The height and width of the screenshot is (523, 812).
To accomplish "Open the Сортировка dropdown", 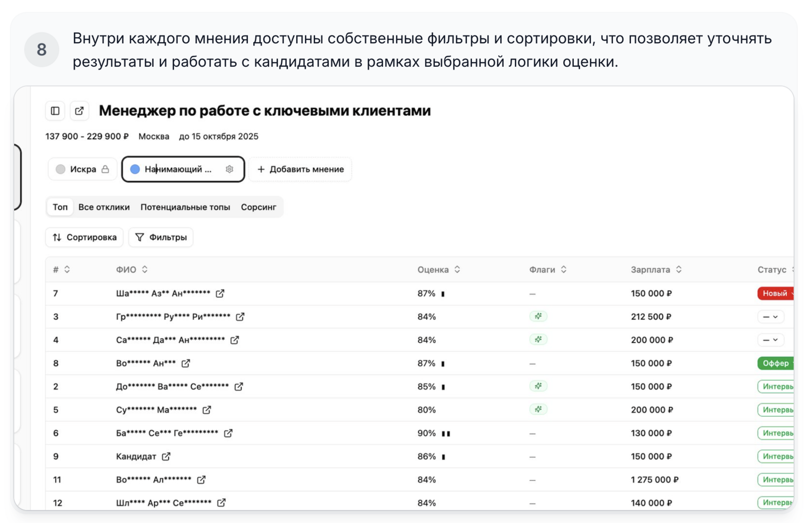I will (x=85, y=237).
